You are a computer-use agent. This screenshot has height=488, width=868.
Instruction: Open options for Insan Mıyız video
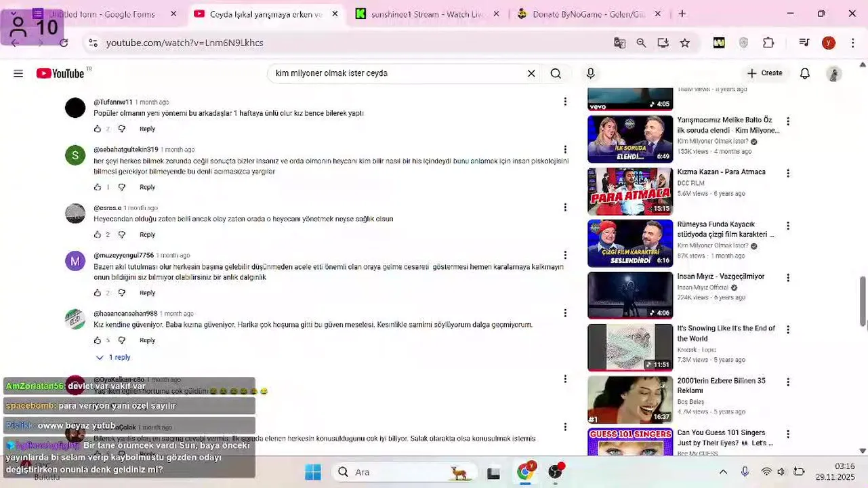click(787, 278)
